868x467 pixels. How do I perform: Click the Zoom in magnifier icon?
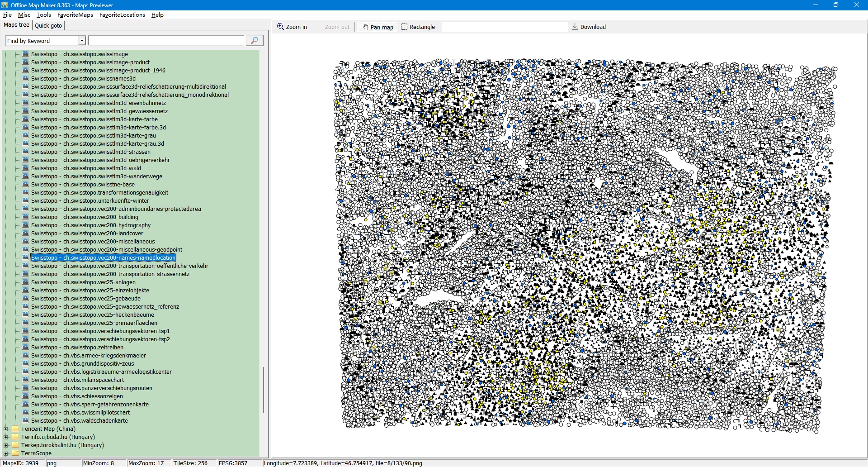[280, 27]
